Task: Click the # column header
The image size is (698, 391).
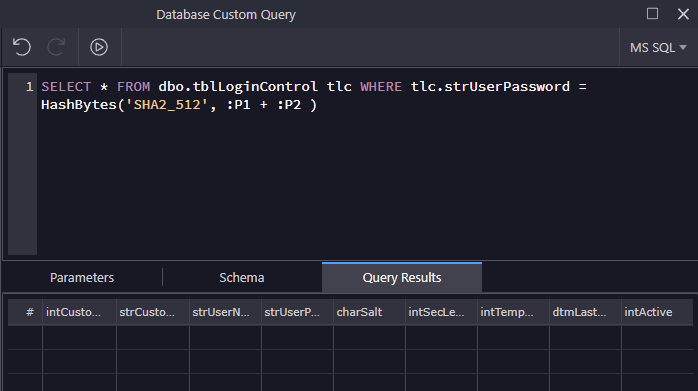Action: click(25, 312)
